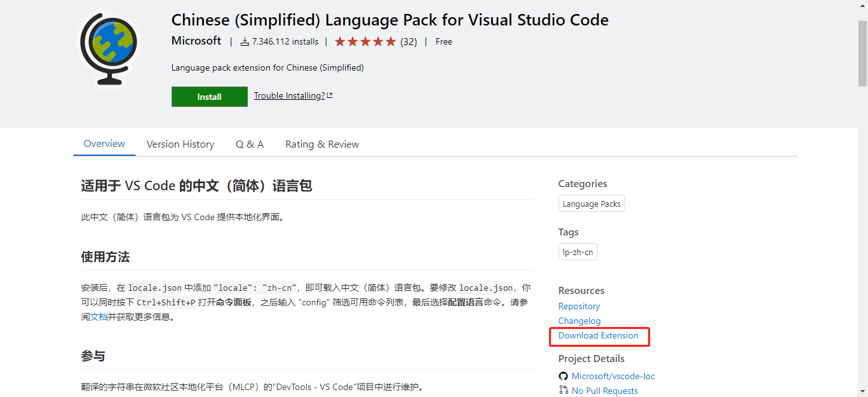Image resolution: width=868 pixels, height=397 pixels.
Task: Open the No Pull Requests link
Action: tap(605, 391)
